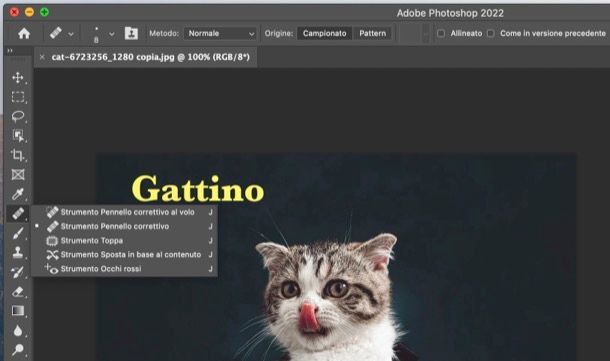
Task: Set Origine to Pattern
Action: point(373,33)
